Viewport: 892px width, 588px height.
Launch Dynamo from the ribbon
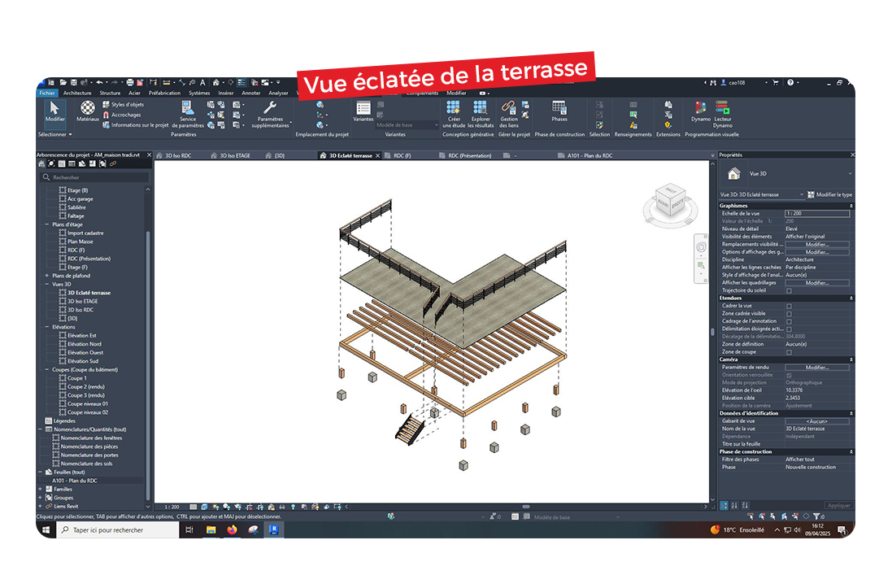click(701, 111)
